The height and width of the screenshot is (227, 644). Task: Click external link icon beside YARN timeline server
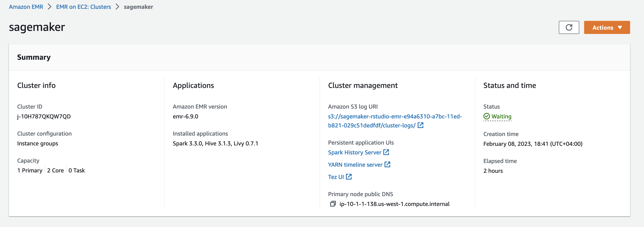pos(387,164)
